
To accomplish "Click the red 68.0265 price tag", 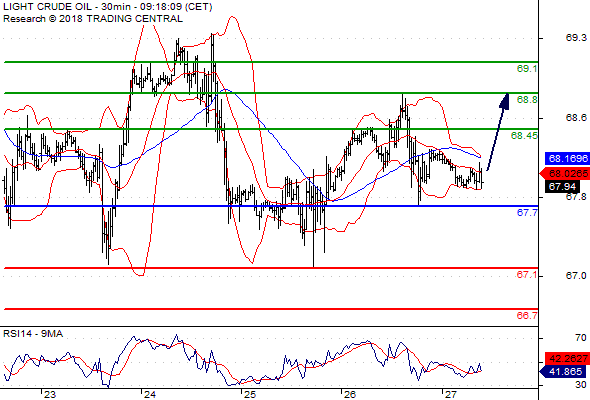I will [x=565, y=173].
